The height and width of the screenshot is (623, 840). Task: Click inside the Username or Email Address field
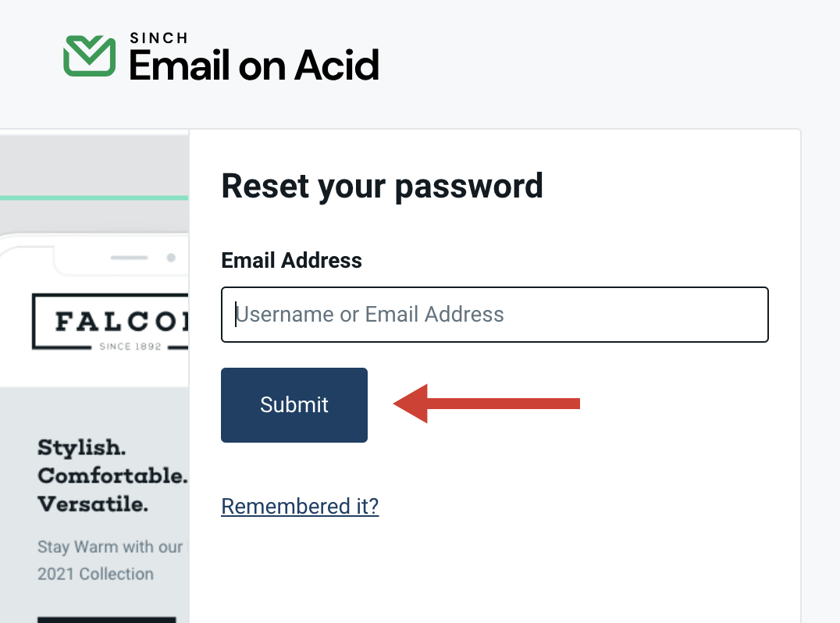point(495,315)
